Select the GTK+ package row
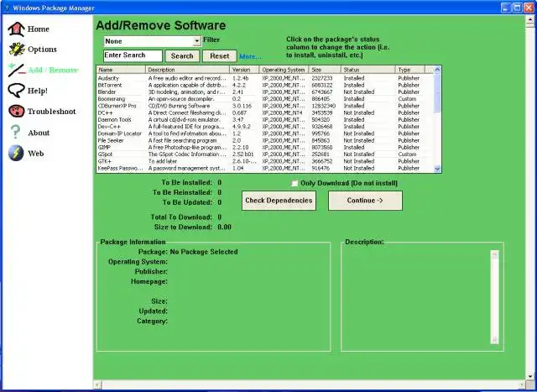The height and width of the screenshot is (392, 537). (265, 161)
